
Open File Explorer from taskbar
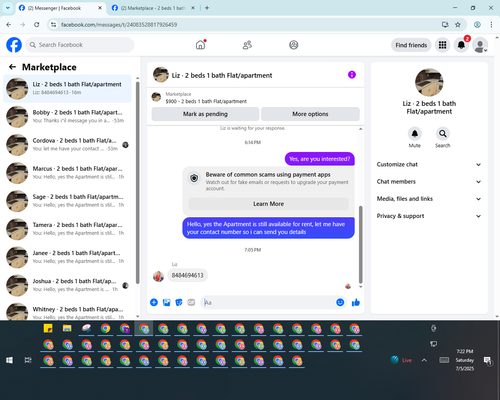(x=67, y=329)
